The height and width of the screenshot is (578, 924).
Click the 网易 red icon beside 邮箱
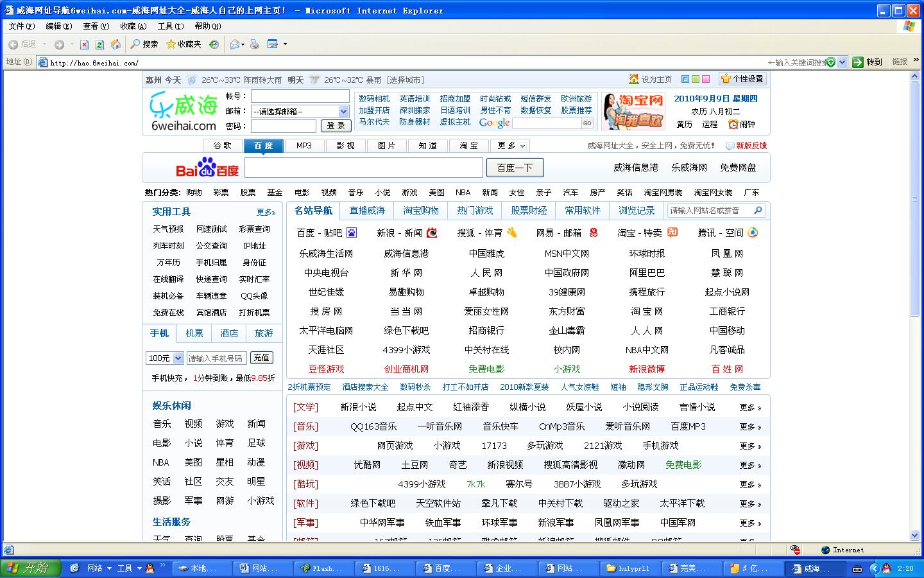[x=593, y=232]
